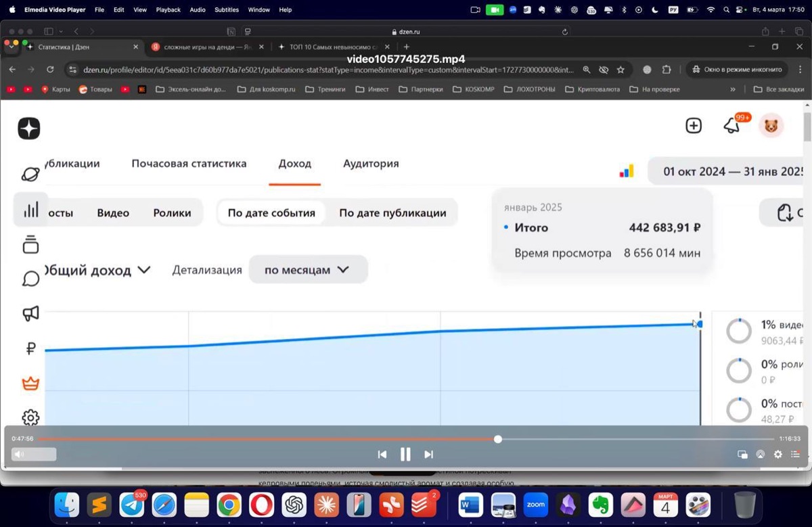The width and height of the screenshot is (812, 527).
Task: Open 'Эксель-онлайн' bookmark folder
Action: [191, 89]
